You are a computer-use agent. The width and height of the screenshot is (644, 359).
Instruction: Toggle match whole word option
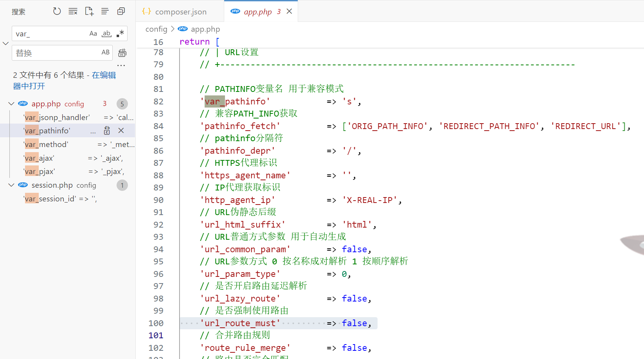pos(106,34)
